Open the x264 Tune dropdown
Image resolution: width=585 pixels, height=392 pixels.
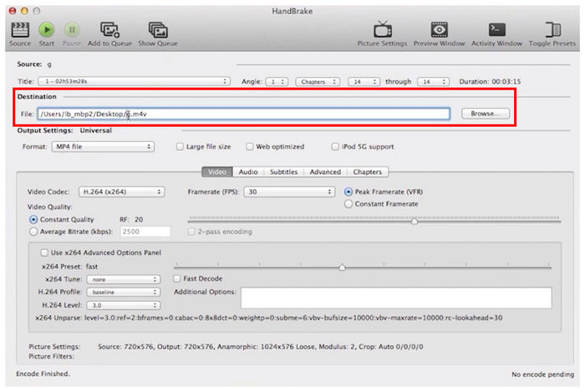tap(124, 279)
